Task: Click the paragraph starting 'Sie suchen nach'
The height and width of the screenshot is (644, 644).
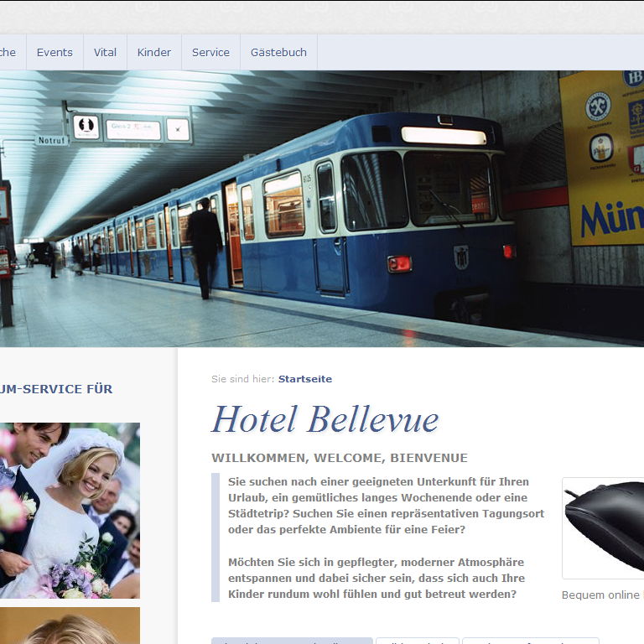Action: point(386,506)
